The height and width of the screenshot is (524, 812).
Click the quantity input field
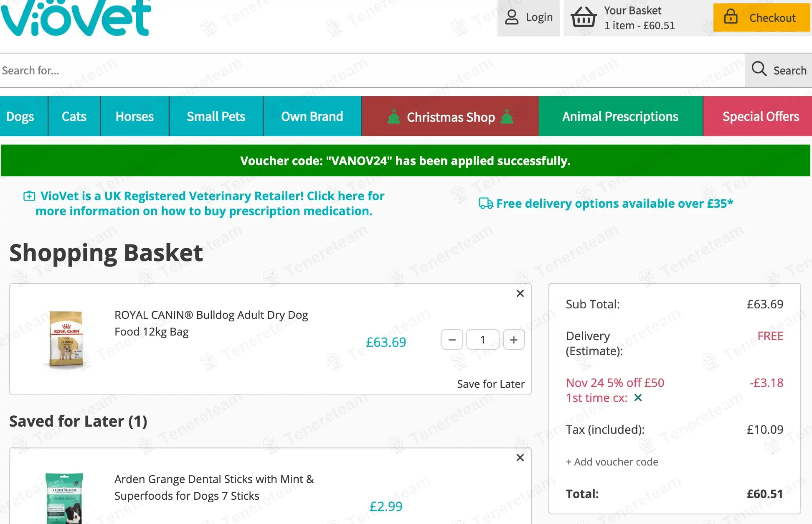pyautogui.click(x=482, y=340)
